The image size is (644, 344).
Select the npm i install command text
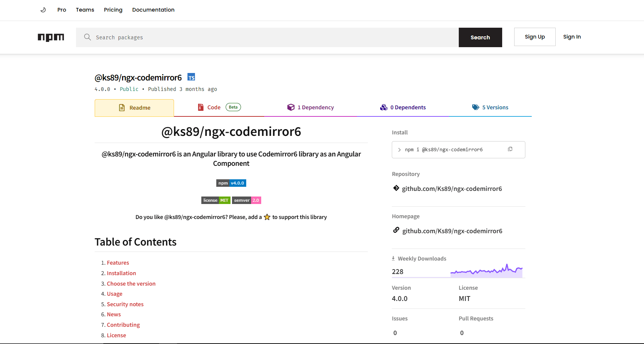pos(444,150)
